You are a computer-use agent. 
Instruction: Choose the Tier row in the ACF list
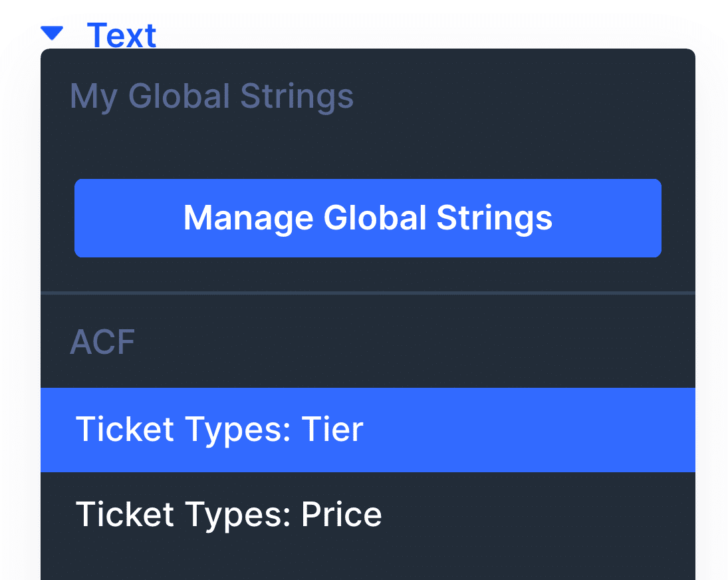click(x=368, y=430)
